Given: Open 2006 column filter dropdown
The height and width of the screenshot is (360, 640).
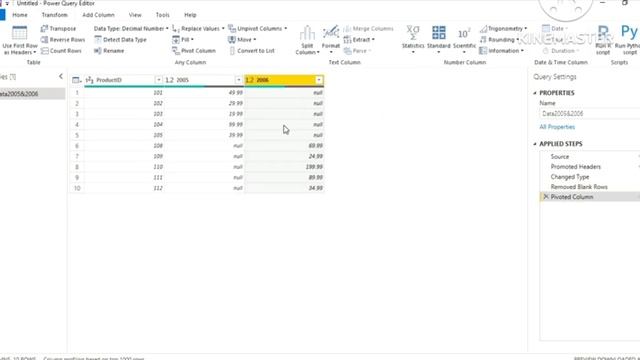Looking at the screenshot, I should click(319, 80).
